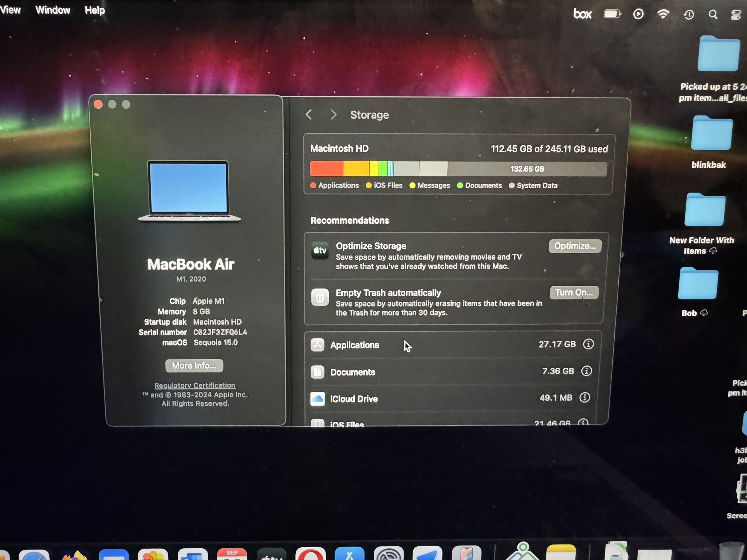Go forward with the right chevron

pos(333,115)
